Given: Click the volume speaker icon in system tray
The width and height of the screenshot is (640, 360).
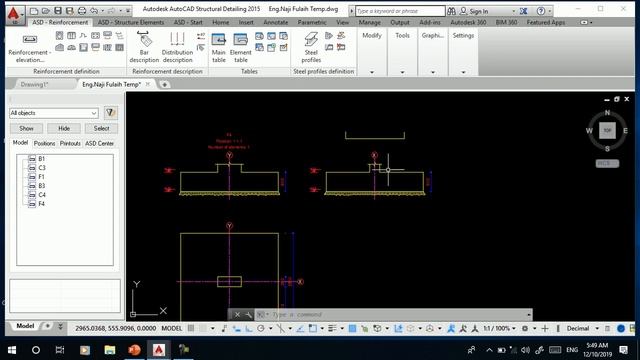Looking at the screenshot, I should coord(525,350).
